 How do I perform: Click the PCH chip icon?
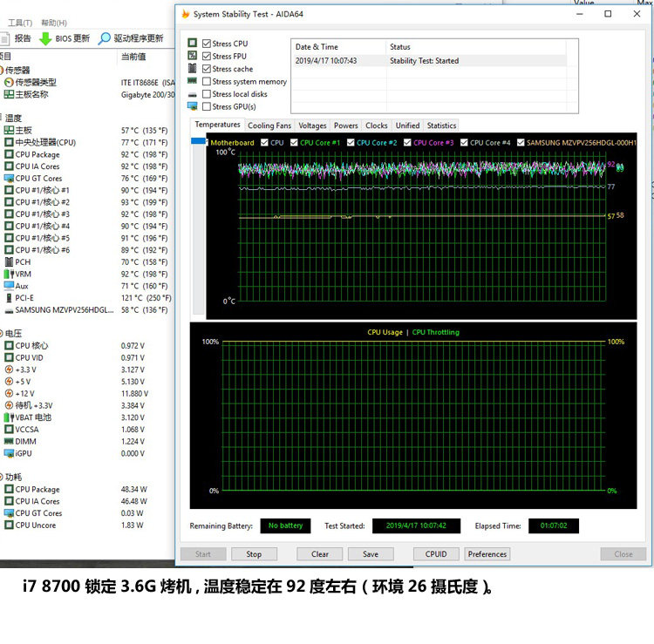[9, 261]
